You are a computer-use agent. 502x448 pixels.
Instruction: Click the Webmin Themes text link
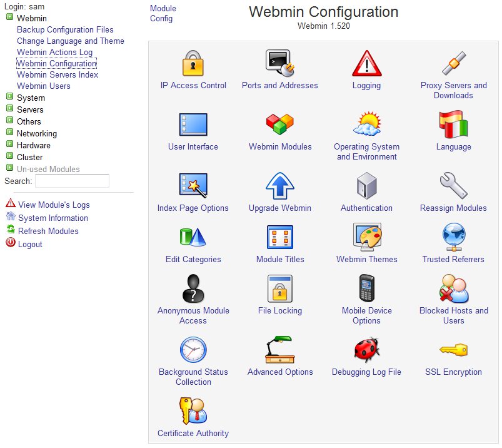coord(366,259)
